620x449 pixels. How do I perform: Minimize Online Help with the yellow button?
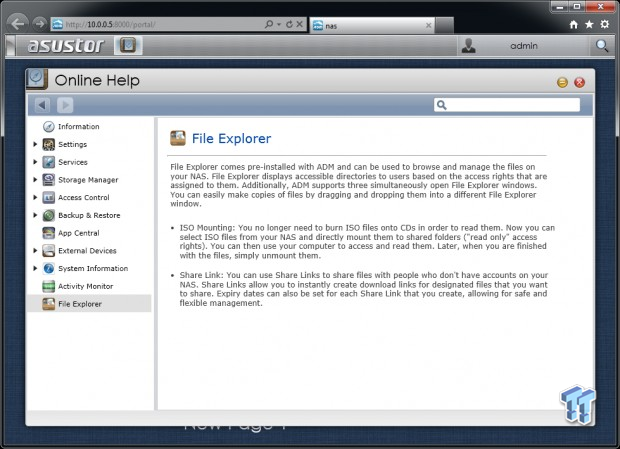(x=562, y=82)
